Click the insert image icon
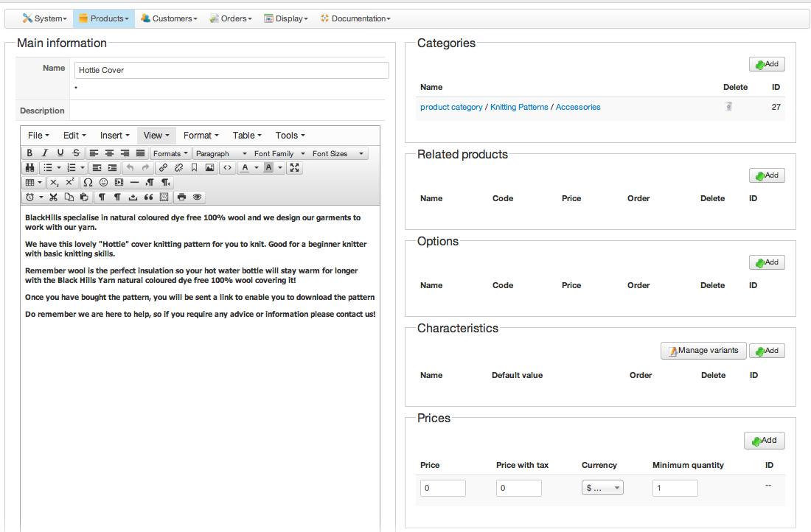The image size is (811, 532). click(210, 168)
